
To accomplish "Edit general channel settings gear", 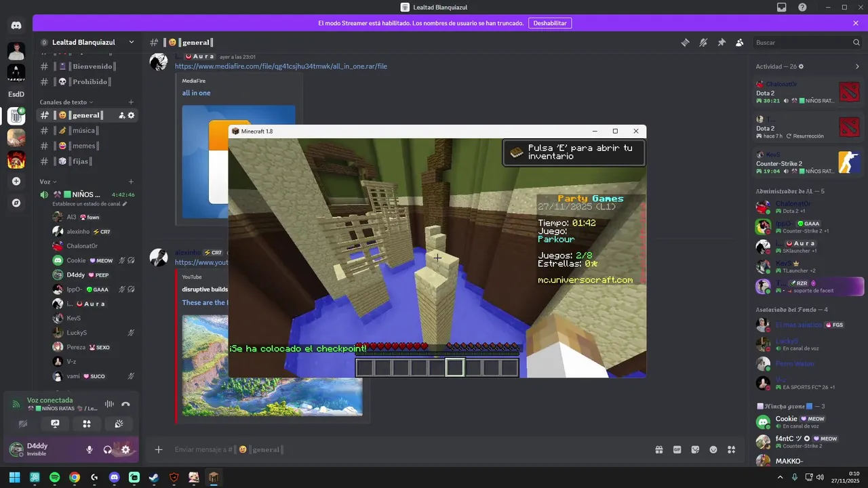I will pos(131,115).
